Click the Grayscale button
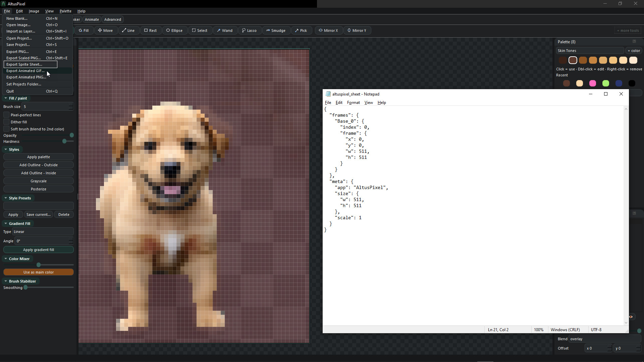 [39, 181]
